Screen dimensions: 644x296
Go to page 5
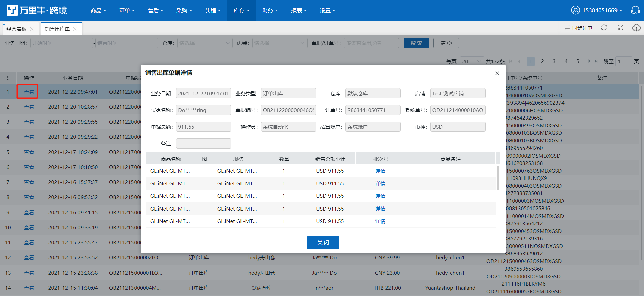[578, 61]
